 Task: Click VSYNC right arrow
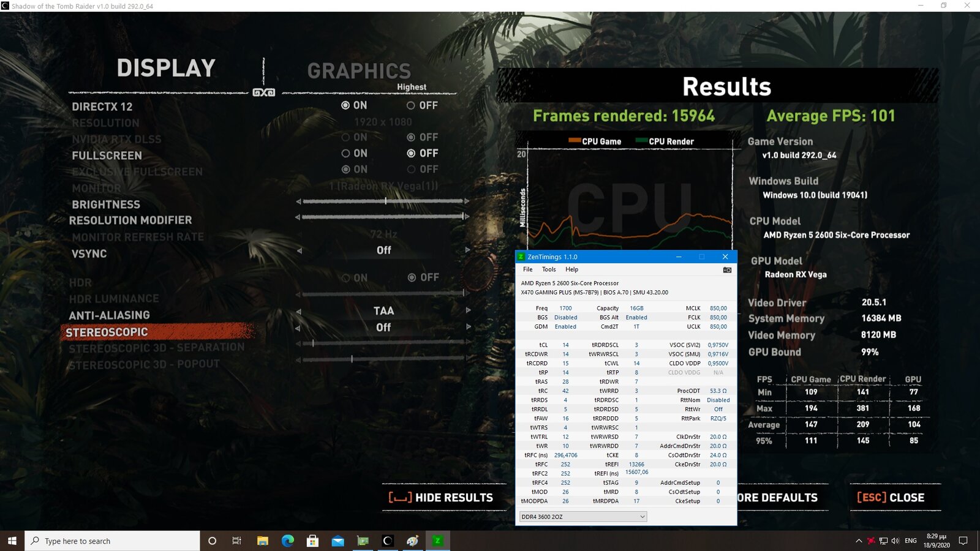click(468, 250)
